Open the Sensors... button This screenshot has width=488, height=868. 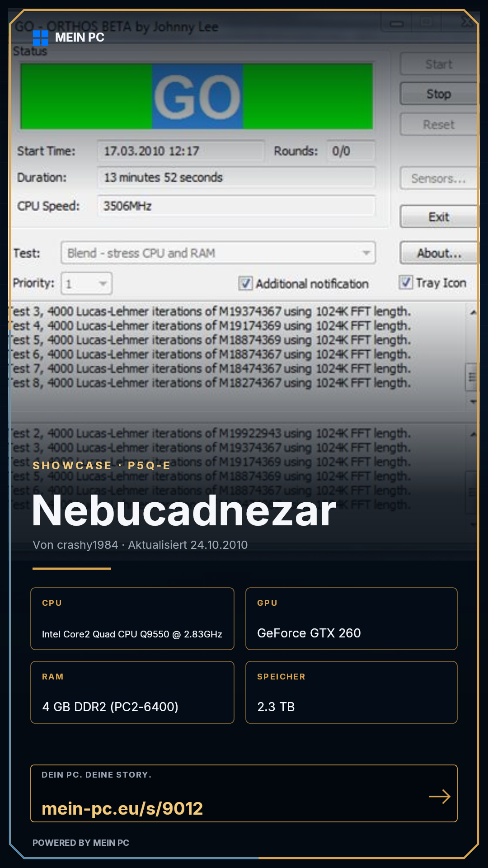coord(439,179)
